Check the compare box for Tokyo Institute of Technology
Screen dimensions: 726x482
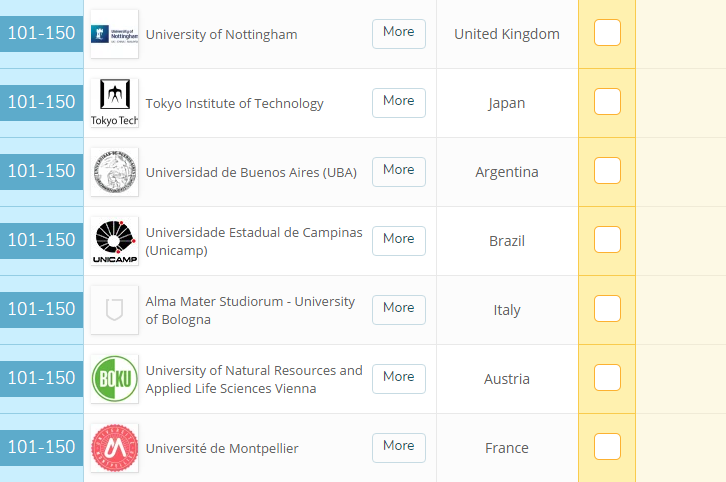click(x=607, y=102)
